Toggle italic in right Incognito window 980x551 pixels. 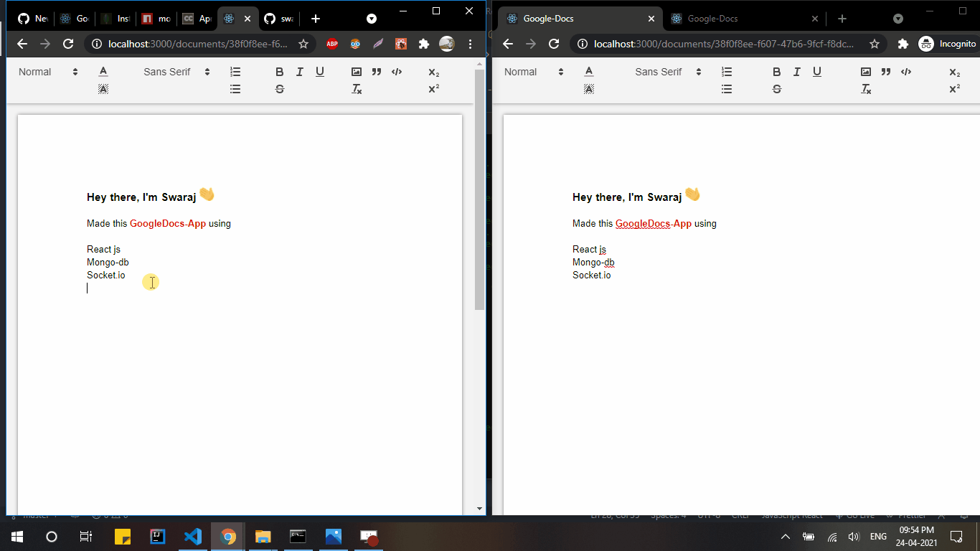797,72
